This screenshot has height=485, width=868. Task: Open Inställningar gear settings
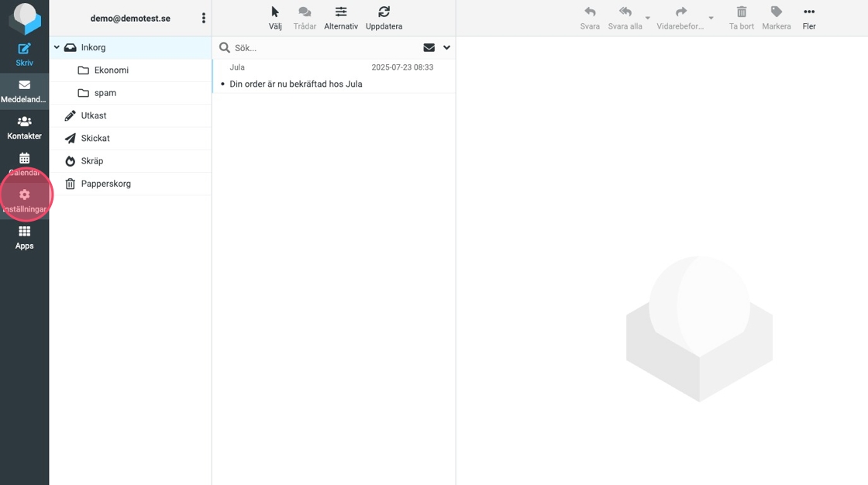point(24,195)
